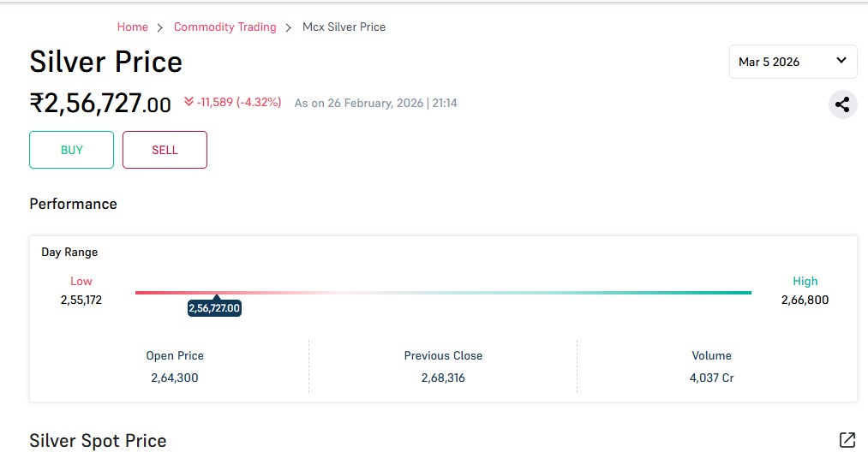Click the Volume value 4,037 Cr
This screenshot has width=868, height=470.
[x=711, y=378]
